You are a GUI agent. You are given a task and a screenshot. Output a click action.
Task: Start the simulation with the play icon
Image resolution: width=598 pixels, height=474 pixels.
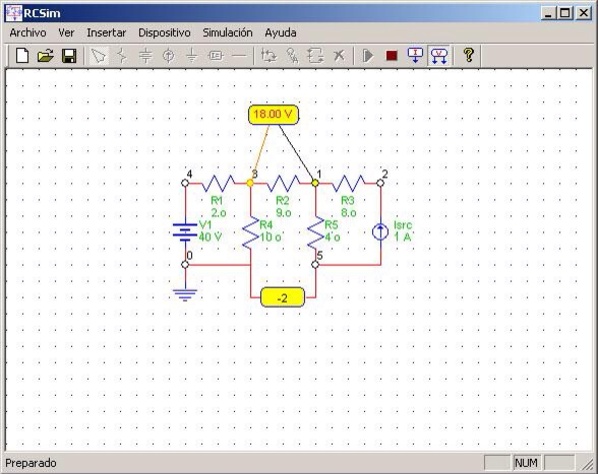[x=368, y=56]
